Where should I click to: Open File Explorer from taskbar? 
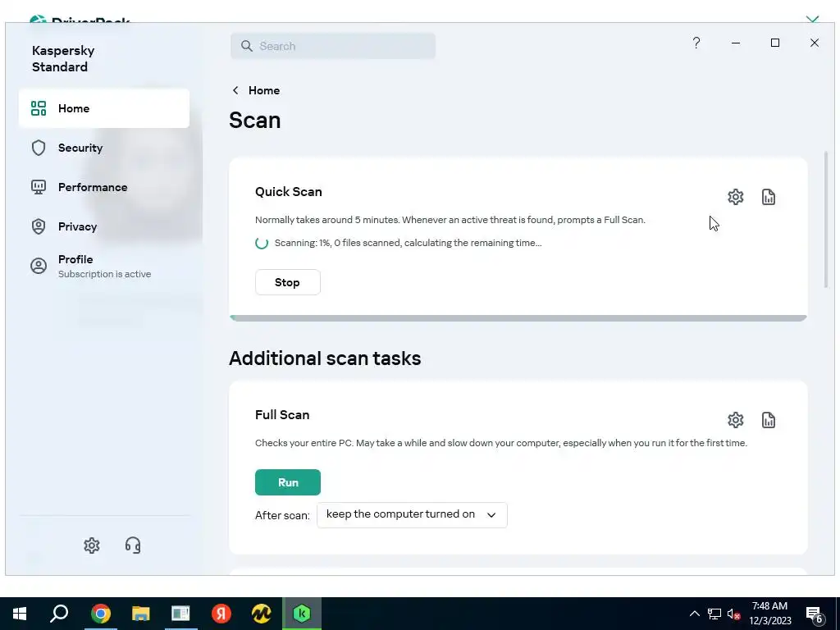(x=141, y=614)
